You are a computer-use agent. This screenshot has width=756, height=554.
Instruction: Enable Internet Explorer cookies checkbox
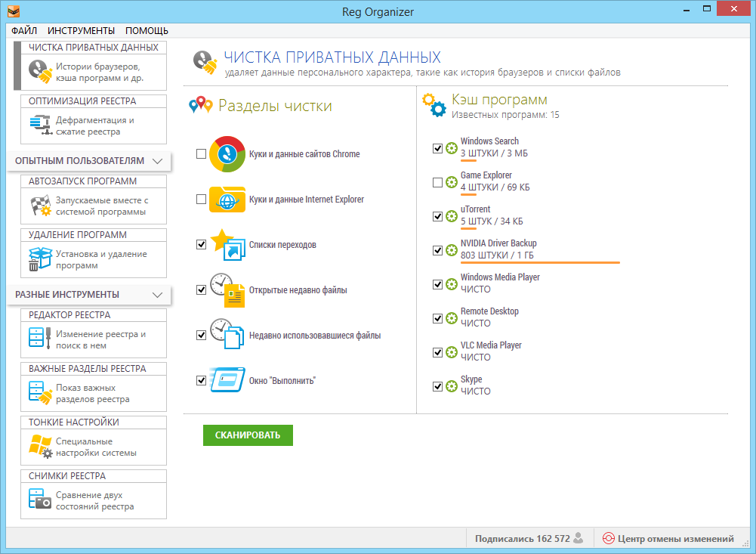(202, 200)
